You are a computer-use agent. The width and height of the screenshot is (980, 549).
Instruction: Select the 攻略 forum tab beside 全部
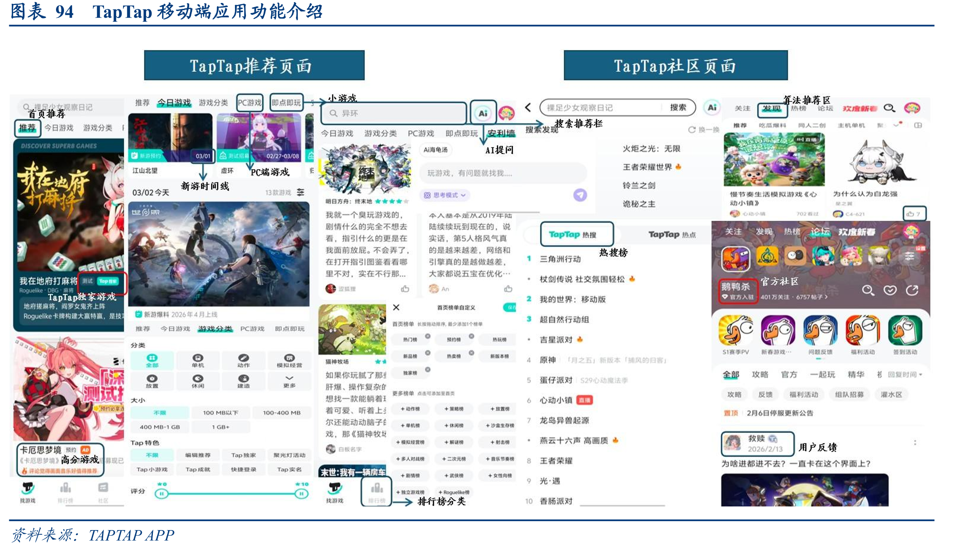(760, 375)
